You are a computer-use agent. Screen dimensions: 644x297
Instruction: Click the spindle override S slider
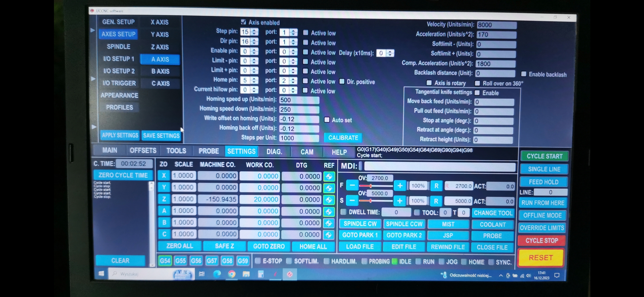376,201
